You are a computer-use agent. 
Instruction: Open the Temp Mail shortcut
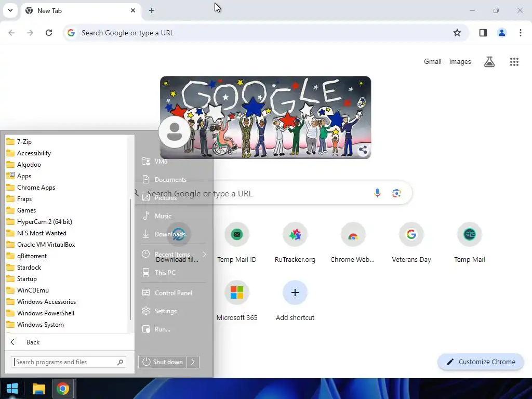[x=470, y=243]
